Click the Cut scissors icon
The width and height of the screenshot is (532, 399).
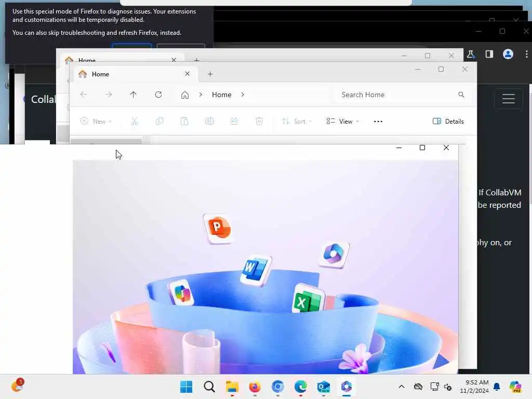coord(135,121)
